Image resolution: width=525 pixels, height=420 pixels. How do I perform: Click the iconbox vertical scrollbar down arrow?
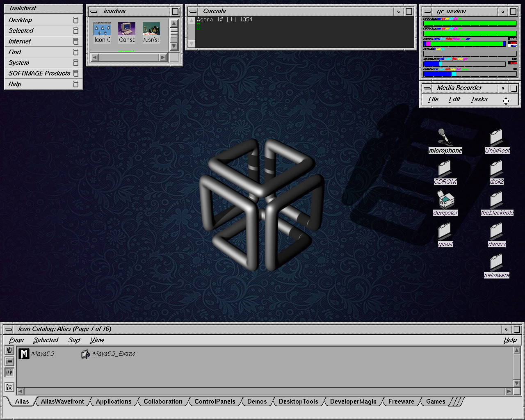174,46
